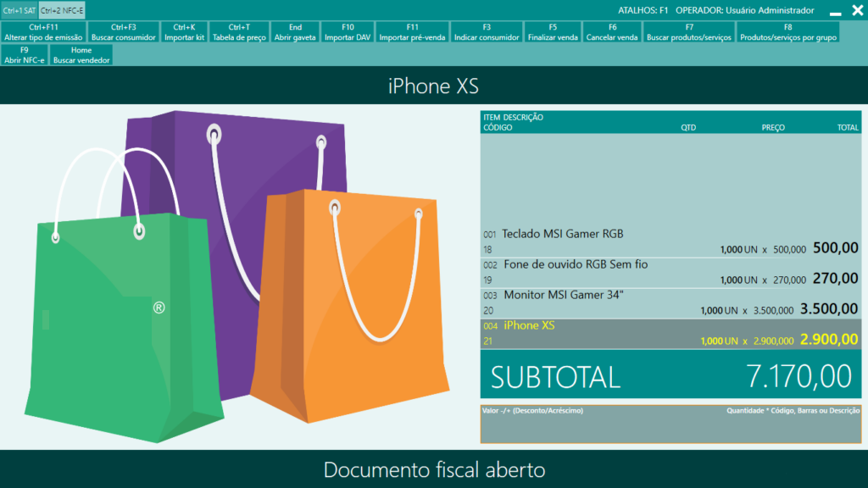Image resolution: width=868 pixels, height=488 pixels.
Task: Select item 003 Monitor MSI Gamer 34"
Action: (670, 302)
